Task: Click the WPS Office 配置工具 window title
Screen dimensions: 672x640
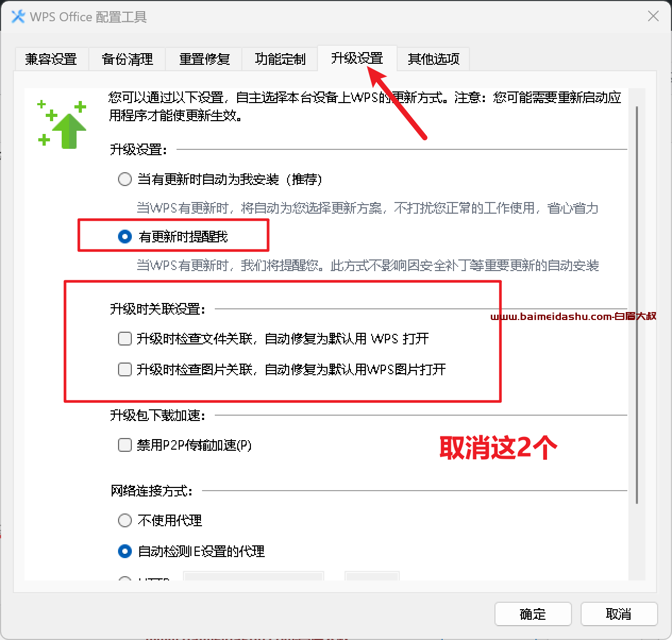Action: click(x=88, y=17)
